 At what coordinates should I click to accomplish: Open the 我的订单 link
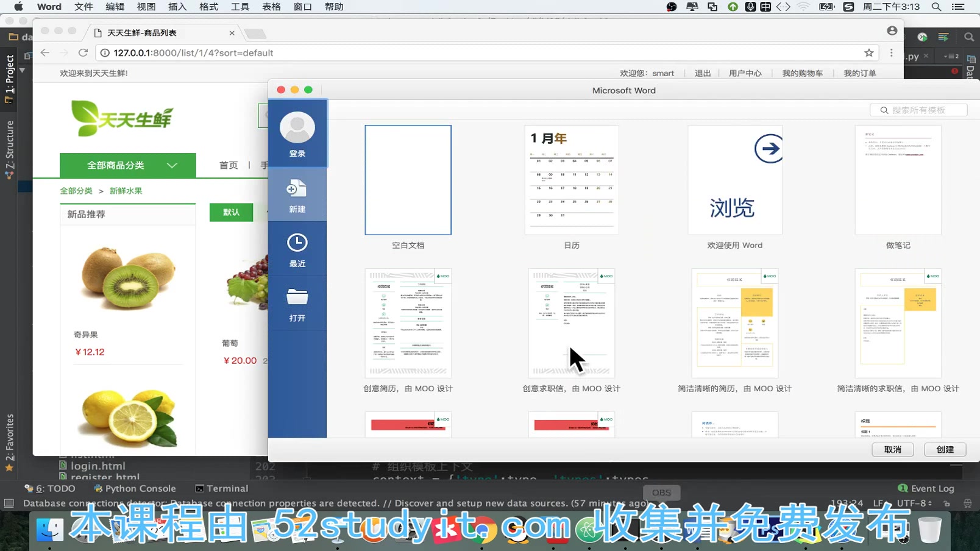pyautogui.click(x=860, y=73)
